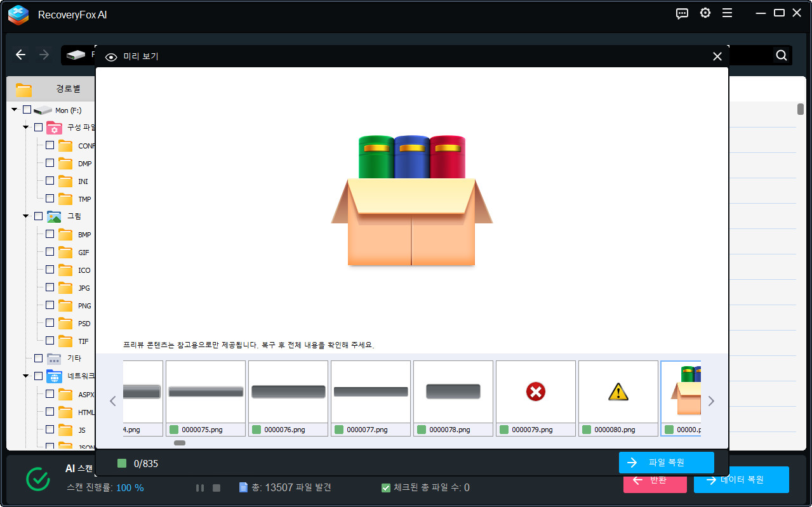Image resolution: width=812 pixels, height=507 pixels.
Task: Click the 파일 복원 button
Action: coord(666,463)
